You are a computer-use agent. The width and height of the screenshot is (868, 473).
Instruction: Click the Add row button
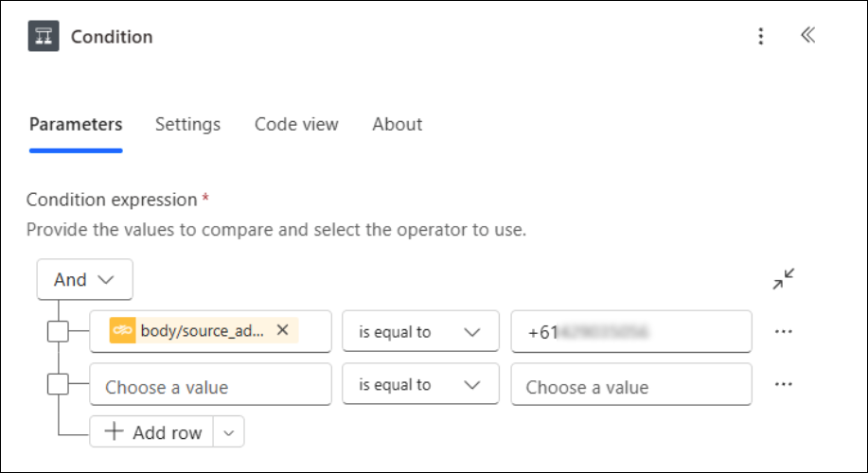pos(151,432)
